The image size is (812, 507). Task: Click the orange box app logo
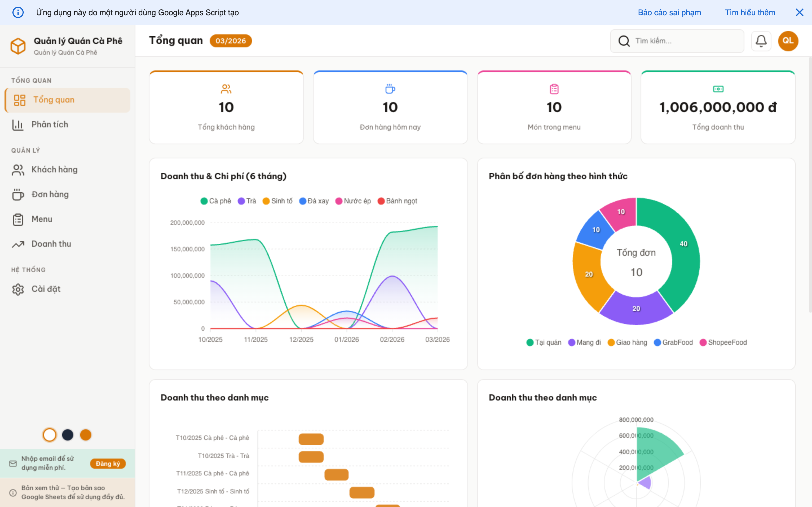18,46
